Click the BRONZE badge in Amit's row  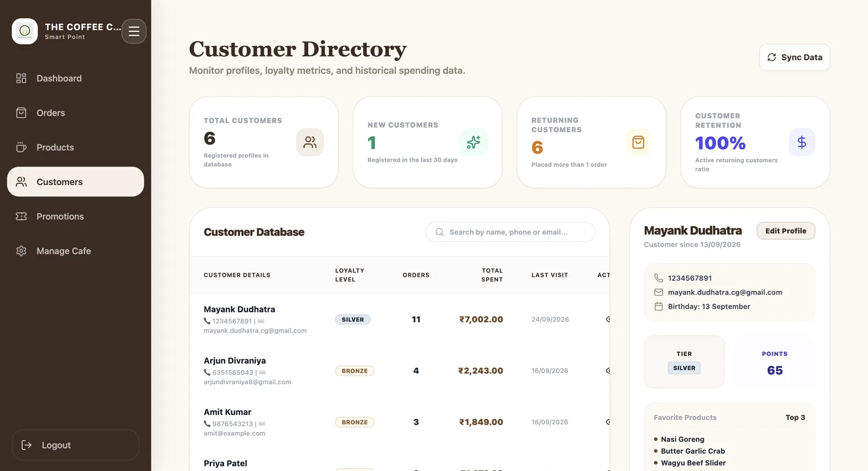point(355,422)
